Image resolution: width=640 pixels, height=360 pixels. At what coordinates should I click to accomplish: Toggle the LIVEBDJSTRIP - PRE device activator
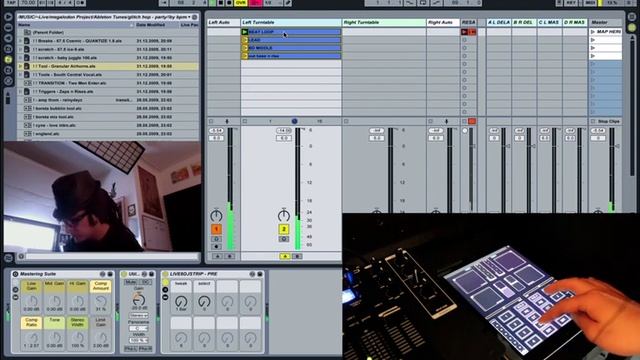tap(165, 274)
